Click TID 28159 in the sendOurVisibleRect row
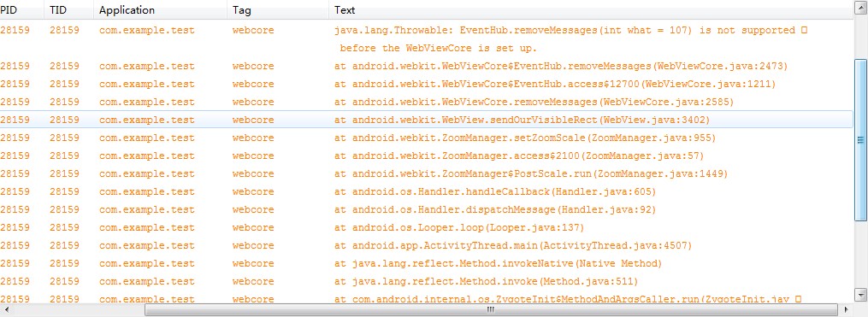 click(64, 120)
